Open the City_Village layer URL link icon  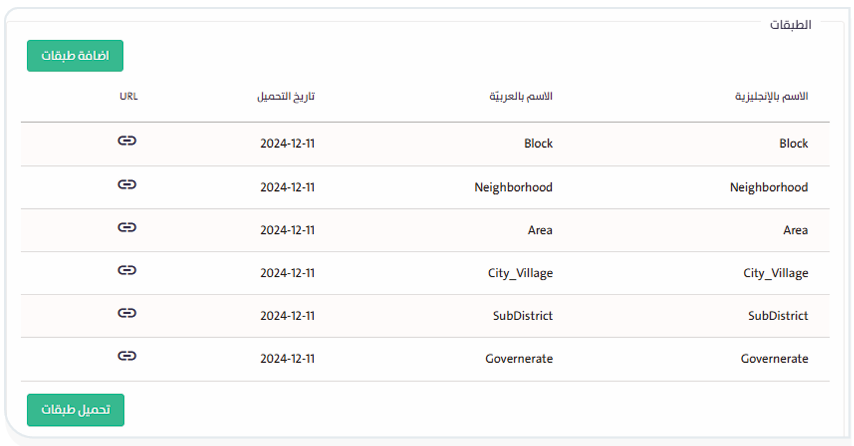(x=127, y=270)
